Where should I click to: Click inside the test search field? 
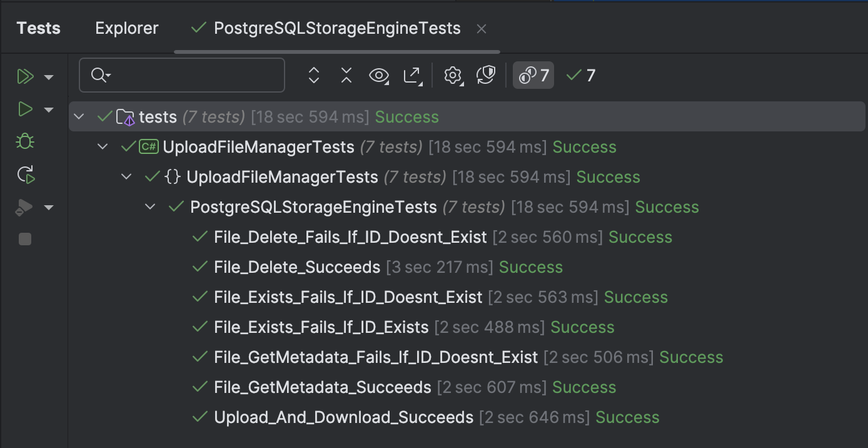pos(181,75)
